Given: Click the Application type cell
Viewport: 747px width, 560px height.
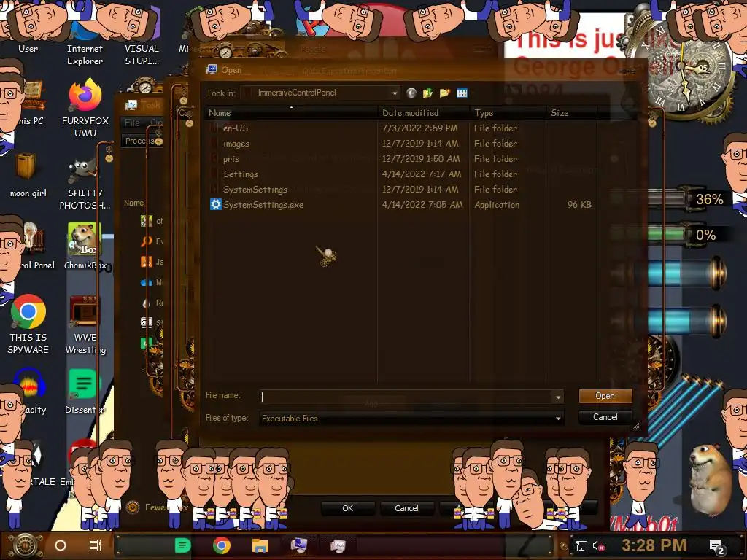Looking at the screenshot, I should point(496,205).
